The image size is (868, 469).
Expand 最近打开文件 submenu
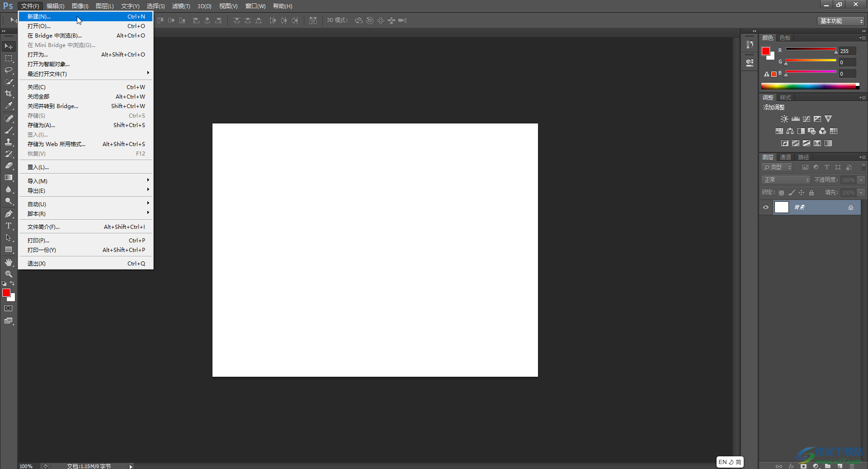(86, 74)
